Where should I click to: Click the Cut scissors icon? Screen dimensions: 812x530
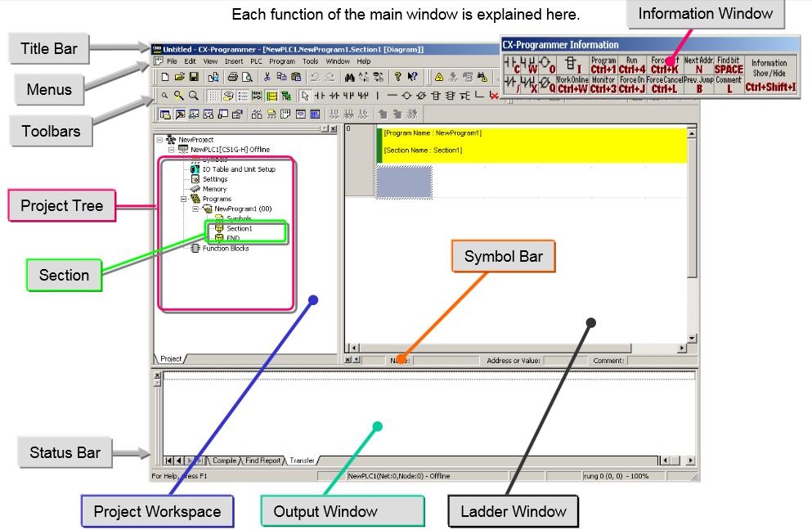[267, 77]
